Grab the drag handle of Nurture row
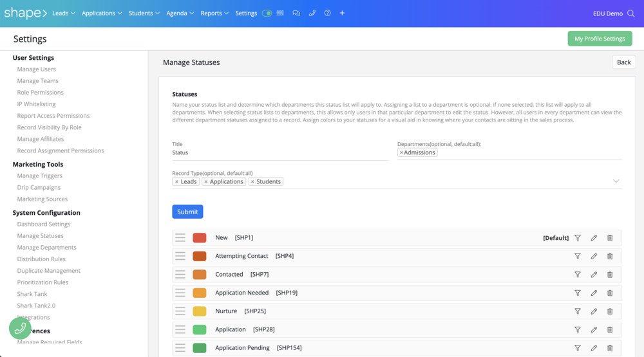644x357 pixels. (180, 311)
